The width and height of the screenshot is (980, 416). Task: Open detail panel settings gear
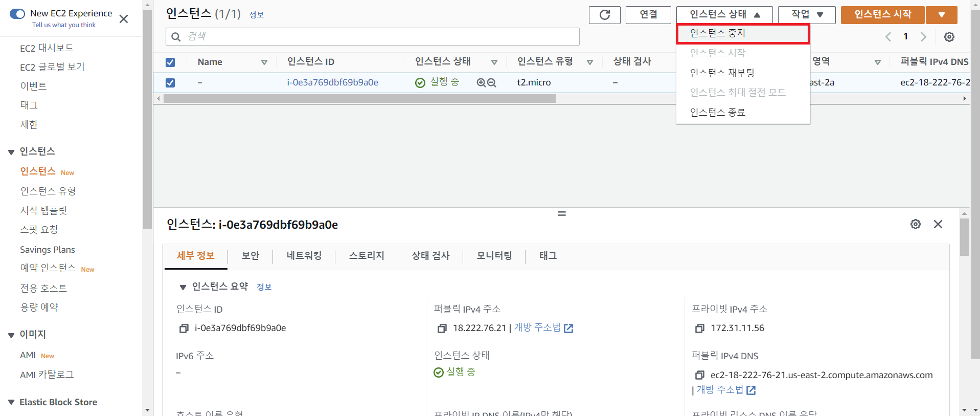(916, 224)
